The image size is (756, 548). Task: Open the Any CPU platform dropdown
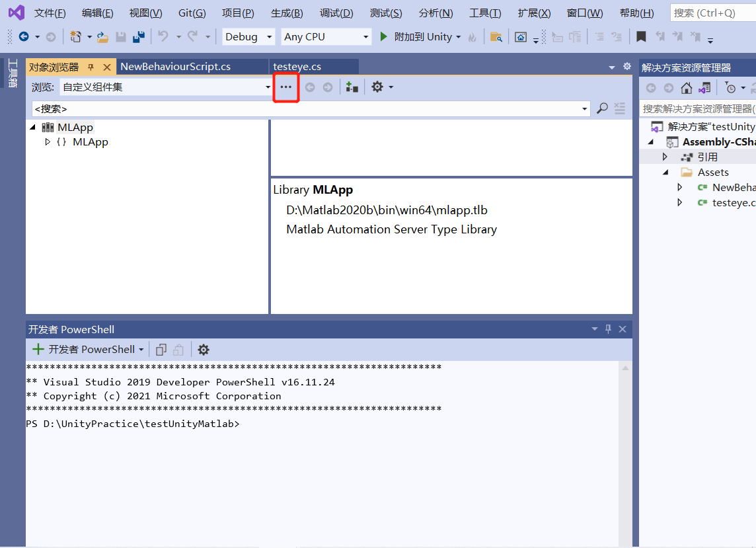(326, 37)
